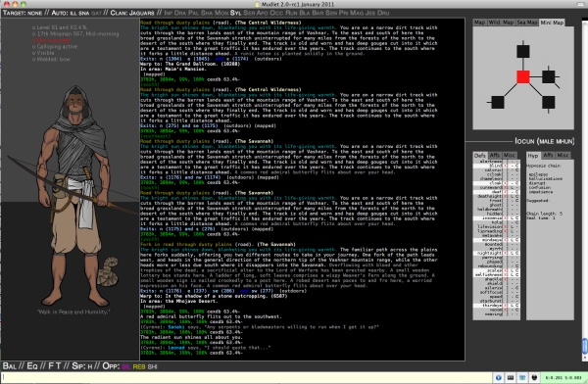Click the Eq indicator in bottom status bar
The image size is (588, 384).
[x=32, y=366]
